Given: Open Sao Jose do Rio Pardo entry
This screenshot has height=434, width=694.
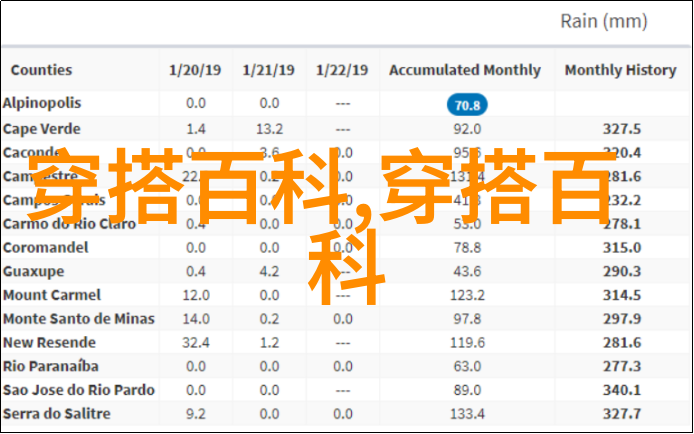Looking at the screenshot, I should tap(78, 389).
